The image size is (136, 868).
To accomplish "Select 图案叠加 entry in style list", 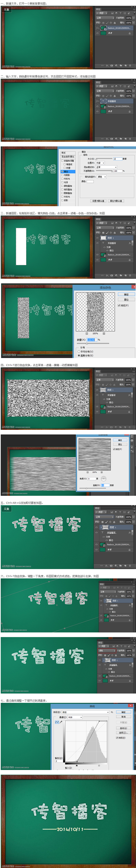I will click(x=68, y=193).
